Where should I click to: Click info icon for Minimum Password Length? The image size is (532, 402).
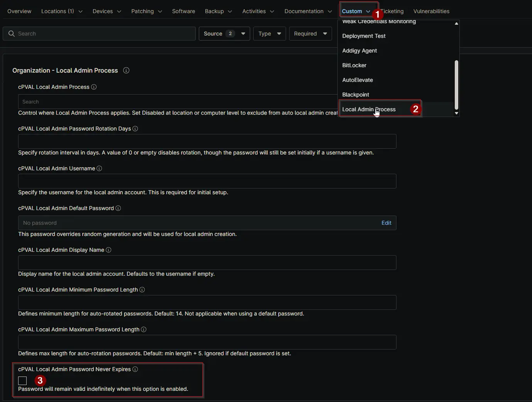(142, 290)
